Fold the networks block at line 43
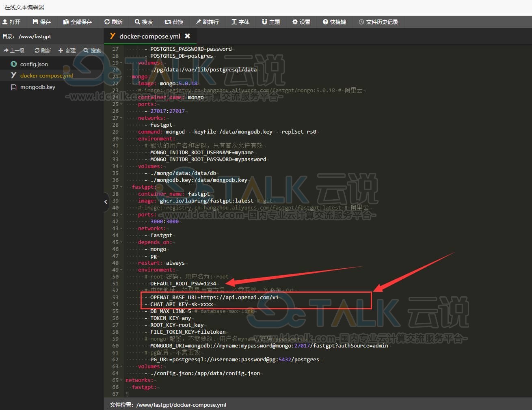 coord(121,229)
